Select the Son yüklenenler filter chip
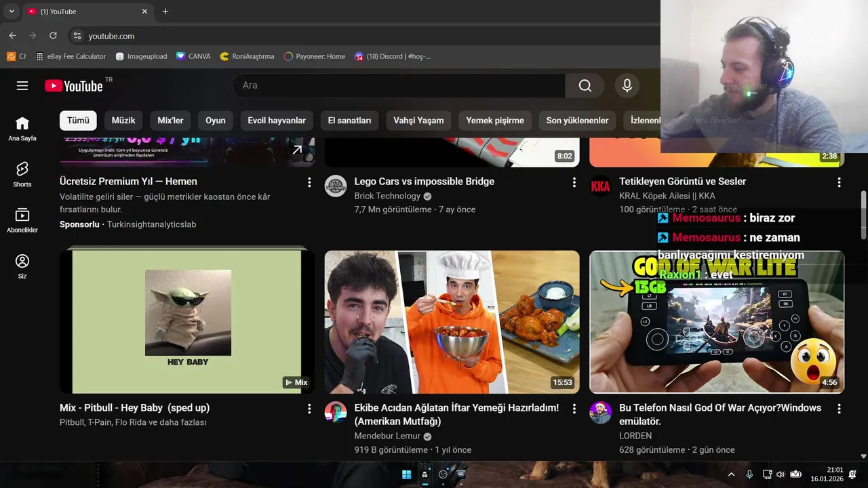 [x=577, y=121]
